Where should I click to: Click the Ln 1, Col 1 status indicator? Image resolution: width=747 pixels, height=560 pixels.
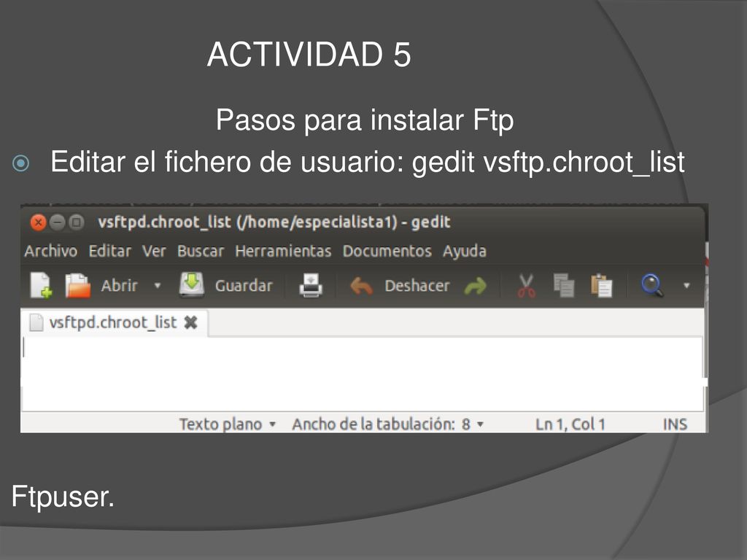[x=570, y=424]
